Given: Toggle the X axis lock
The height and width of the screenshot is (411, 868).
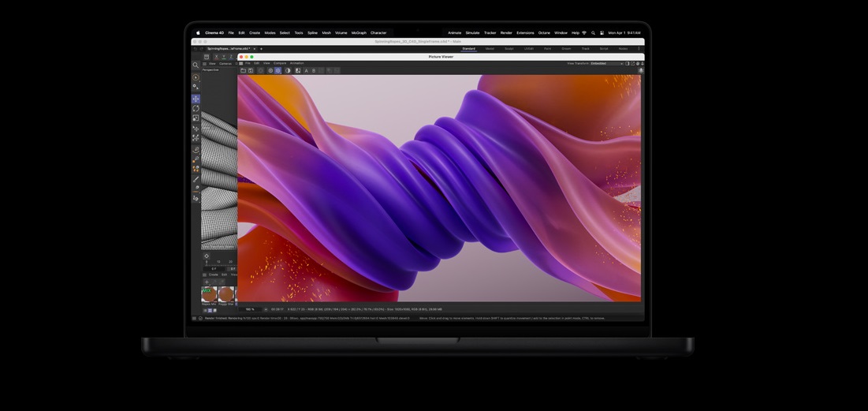Looking at the screenshot, I should pos(217,57).
